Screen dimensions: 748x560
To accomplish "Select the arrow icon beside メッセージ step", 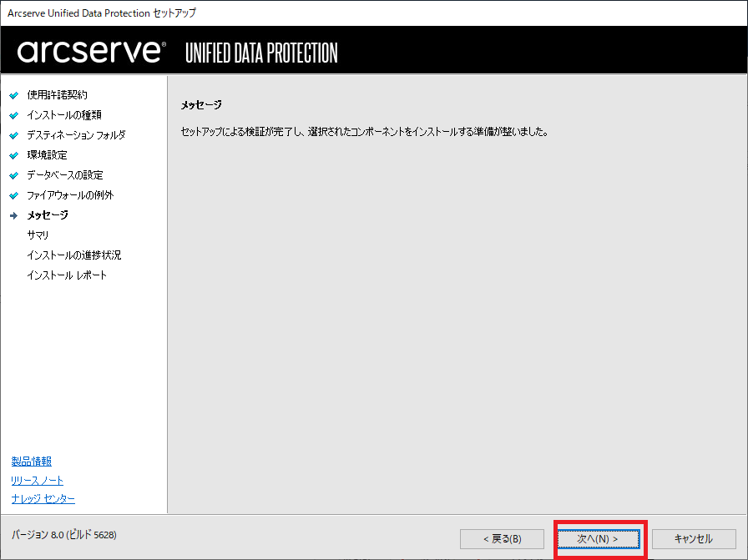I will point(14,215).
